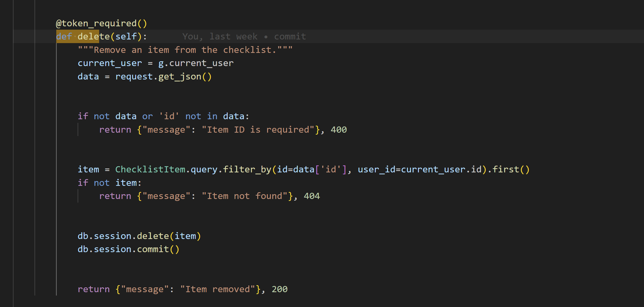Viewport: 644px width, 307px height.
Task: Click db.session.delete(item) line
Action: click(x=139, y=236)
